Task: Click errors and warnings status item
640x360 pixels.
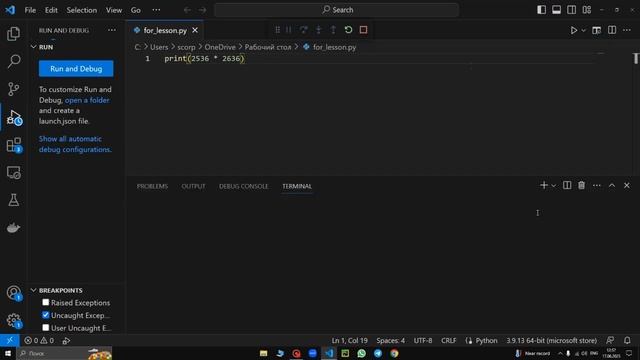Action: coord(39,340)
